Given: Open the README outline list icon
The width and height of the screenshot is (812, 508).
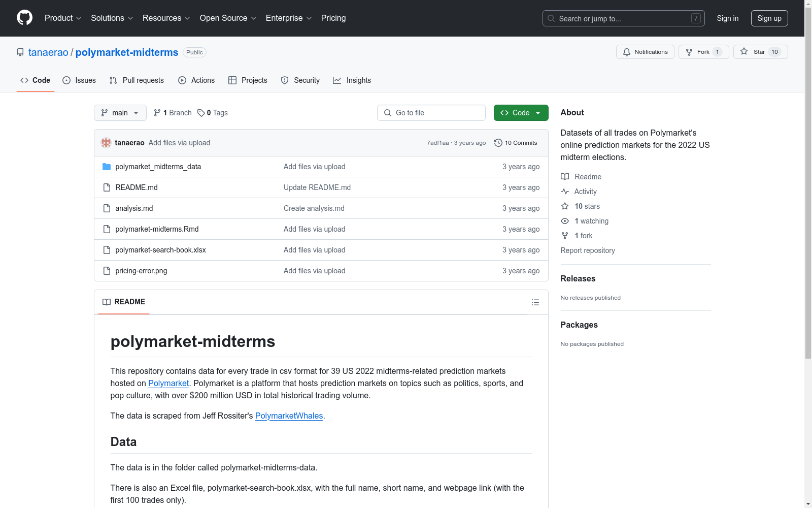Looking at the screenshot, I should click(535, 302).
